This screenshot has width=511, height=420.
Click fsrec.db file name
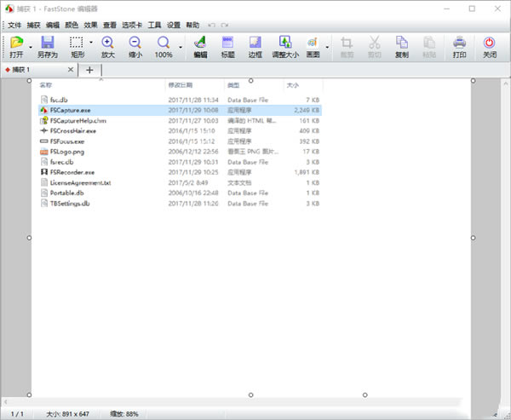coord(61,162)
